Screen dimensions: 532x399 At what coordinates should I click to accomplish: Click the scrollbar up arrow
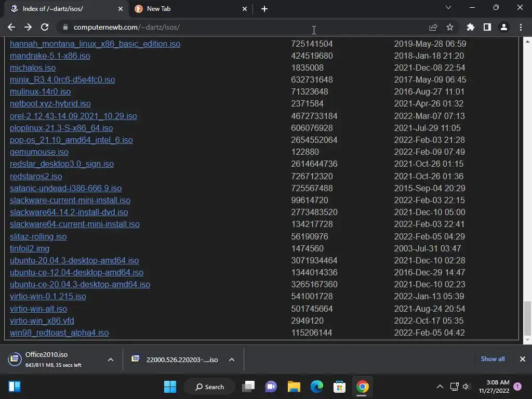click(527, 42)
